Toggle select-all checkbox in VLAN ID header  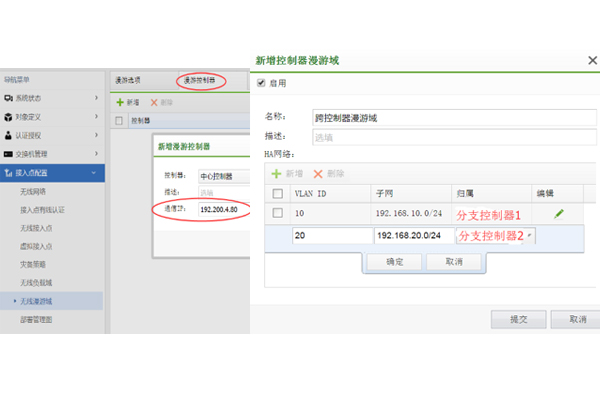pos(278,192)
